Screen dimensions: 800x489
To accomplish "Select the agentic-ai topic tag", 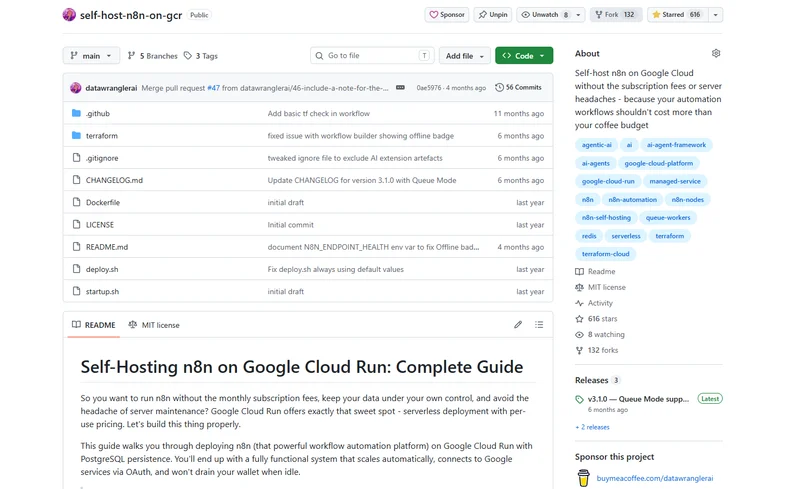I will 596,145.
